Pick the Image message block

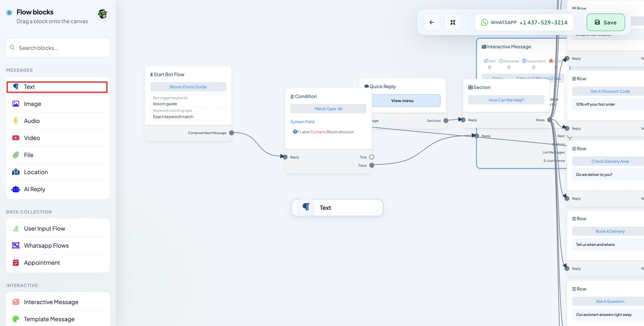pos(57,104)
